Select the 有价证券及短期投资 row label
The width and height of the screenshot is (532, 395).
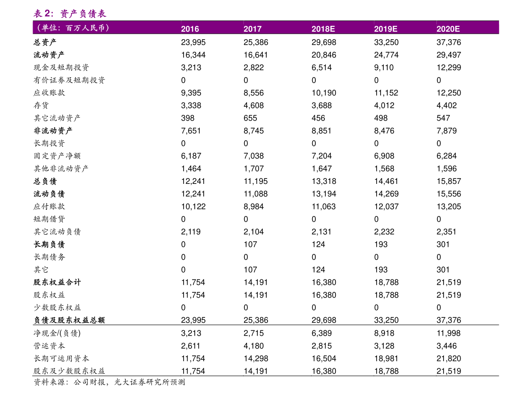[69, 80]
